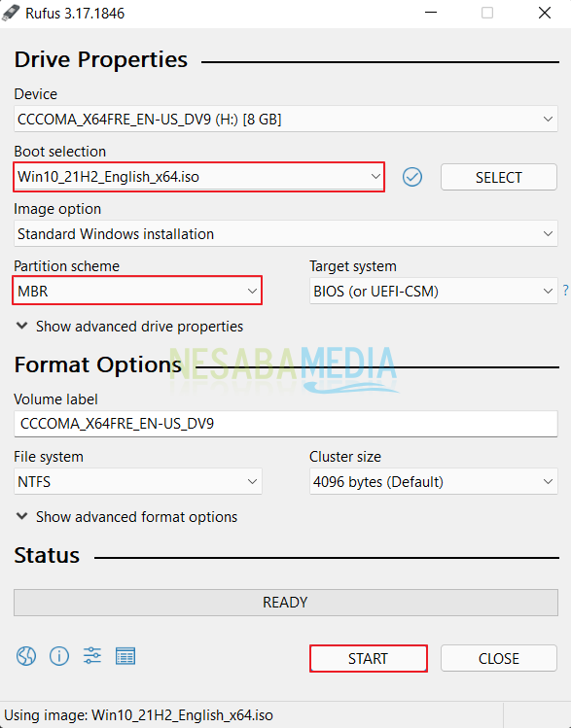Click the Volume label caption
Image resolution: width=571 pixels, height=728 pixels.
[x=55, y=399]
